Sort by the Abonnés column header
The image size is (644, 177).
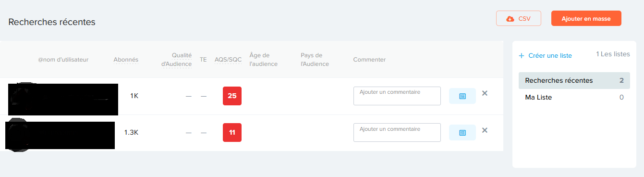[126, 60]
